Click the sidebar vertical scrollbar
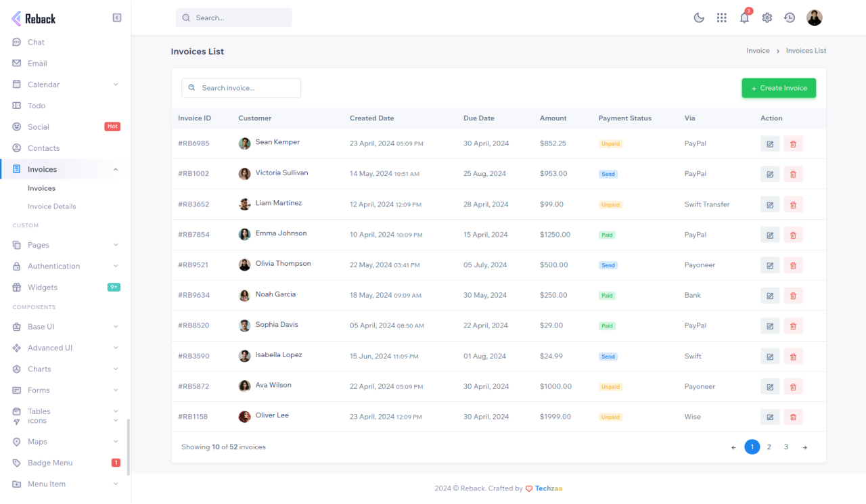Screen dimensions: 866x504 (129, 446)
